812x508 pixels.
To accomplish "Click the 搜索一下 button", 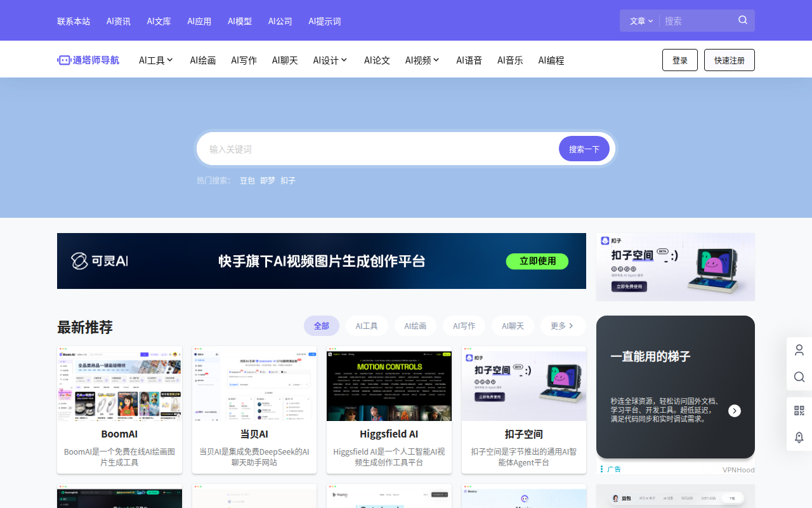I will [x=584, y=149].
